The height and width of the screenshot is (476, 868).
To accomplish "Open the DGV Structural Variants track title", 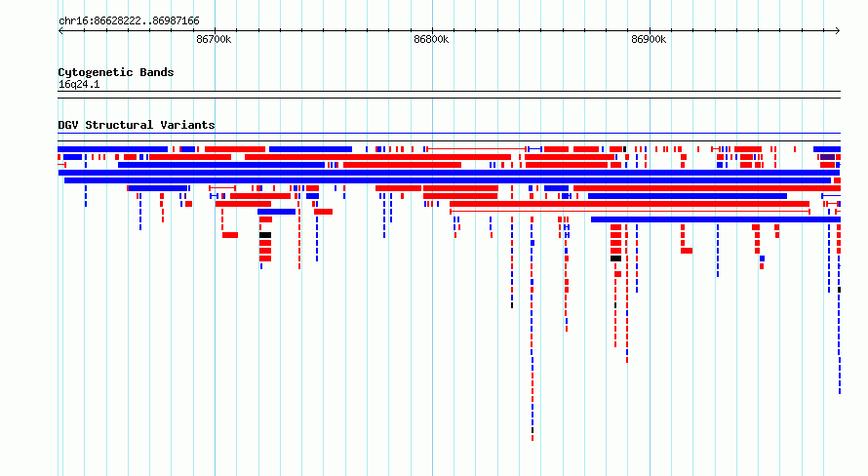I will (137, 125).
